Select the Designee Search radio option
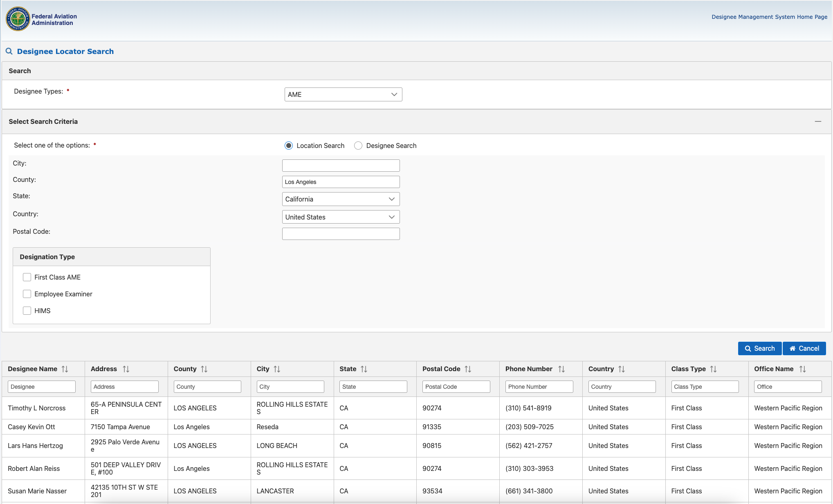Screen dimensions: 833x504 click(358, 146)
